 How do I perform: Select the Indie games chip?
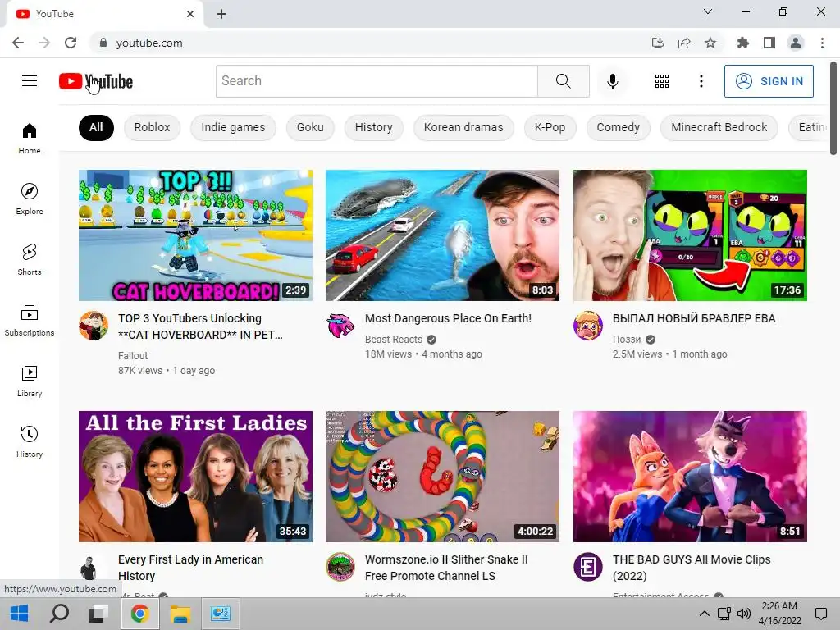[233, 127]
